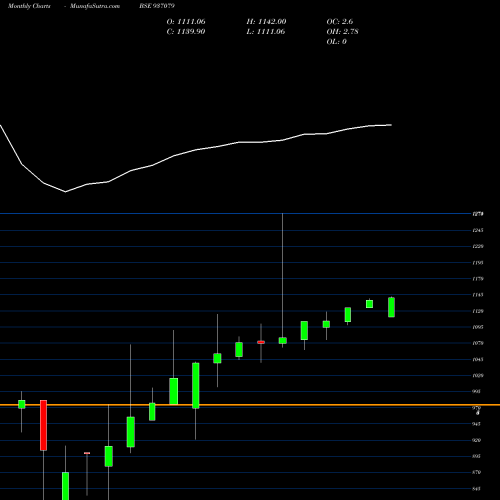Click the 1245 price axis label
500x500 pixels.
point(478,230)
